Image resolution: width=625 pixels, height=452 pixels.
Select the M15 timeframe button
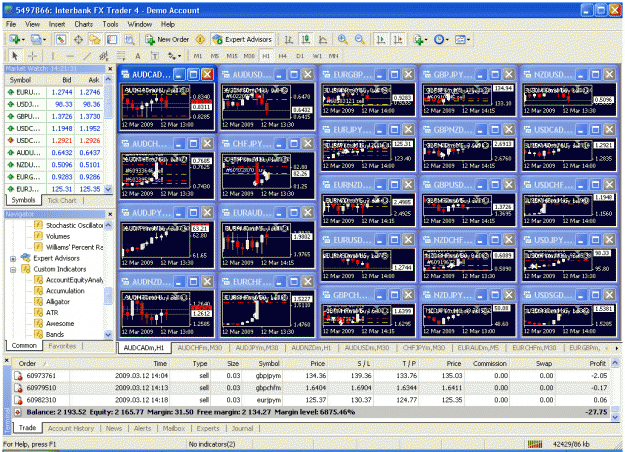click(x=232, y=56)
